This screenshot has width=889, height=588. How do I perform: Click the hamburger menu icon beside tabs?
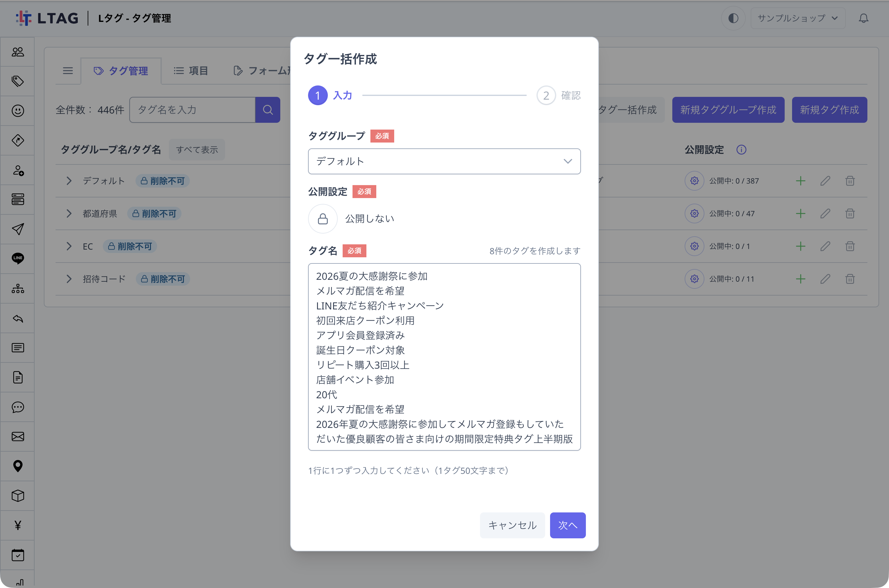click(68, 71)
